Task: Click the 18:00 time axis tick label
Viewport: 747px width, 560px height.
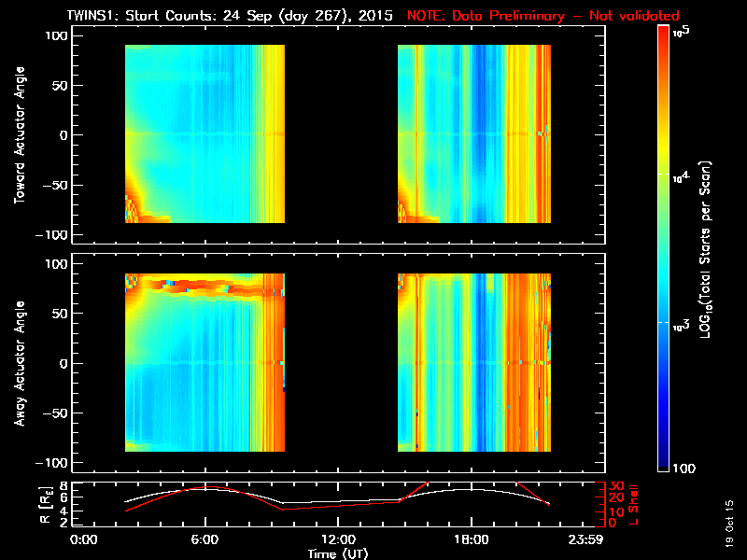Action: pos(472,540)
